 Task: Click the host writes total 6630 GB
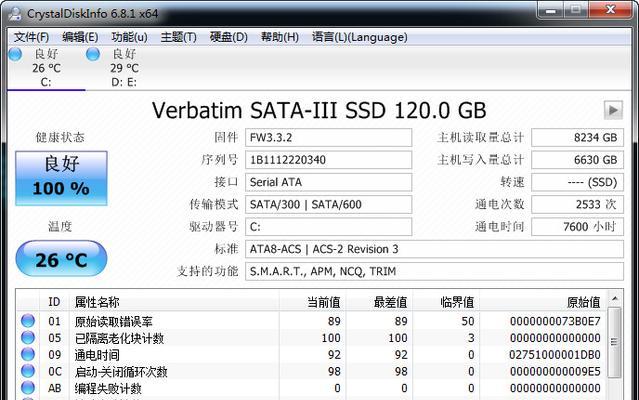pyautogui.click(x=577, y=160)
